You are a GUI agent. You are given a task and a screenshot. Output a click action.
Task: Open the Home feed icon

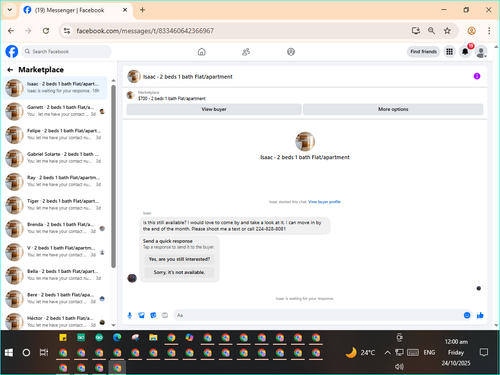(x=202, y=52)
